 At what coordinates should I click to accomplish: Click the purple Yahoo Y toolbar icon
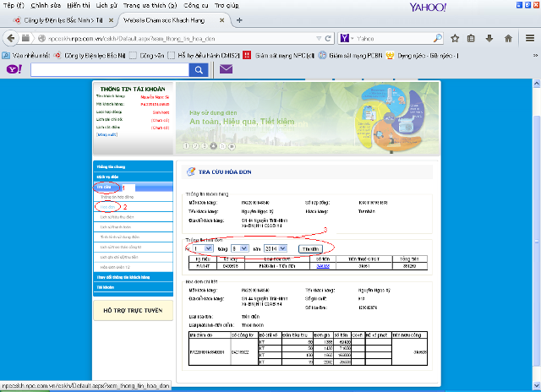click(12, 69)
